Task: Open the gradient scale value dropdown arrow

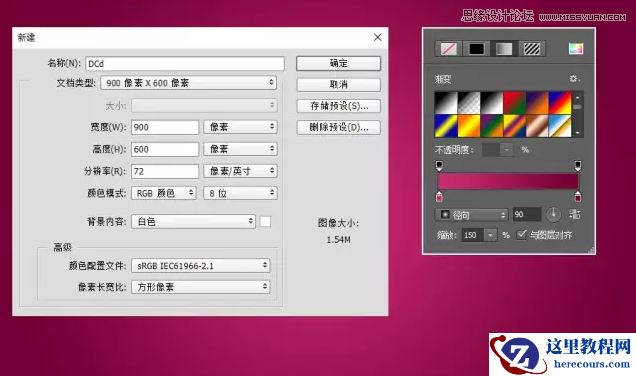Action: tap(490, 235)
